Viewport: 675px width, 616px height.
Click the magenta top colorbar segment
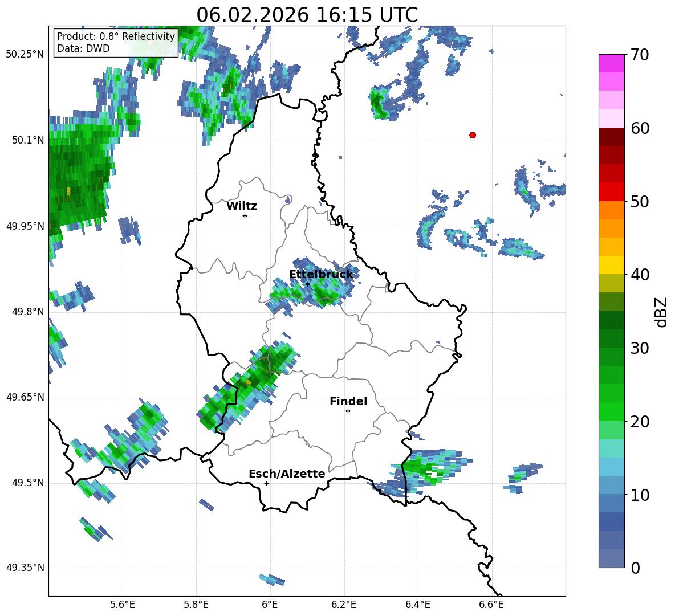click(x=611, y=63)
